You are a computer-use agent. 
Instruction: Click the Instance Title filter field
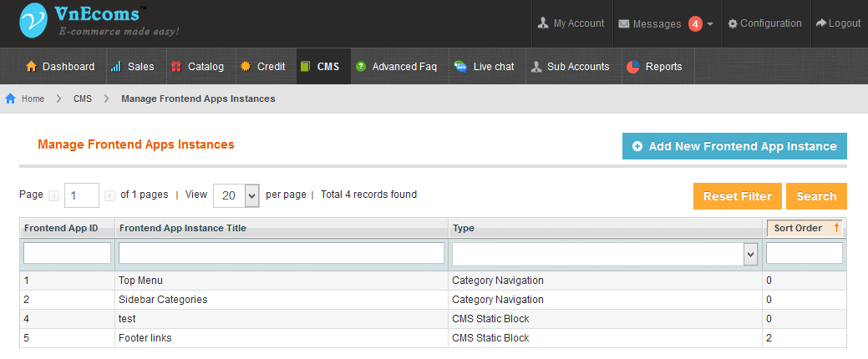pyautogui.click(x=282, y=253)
